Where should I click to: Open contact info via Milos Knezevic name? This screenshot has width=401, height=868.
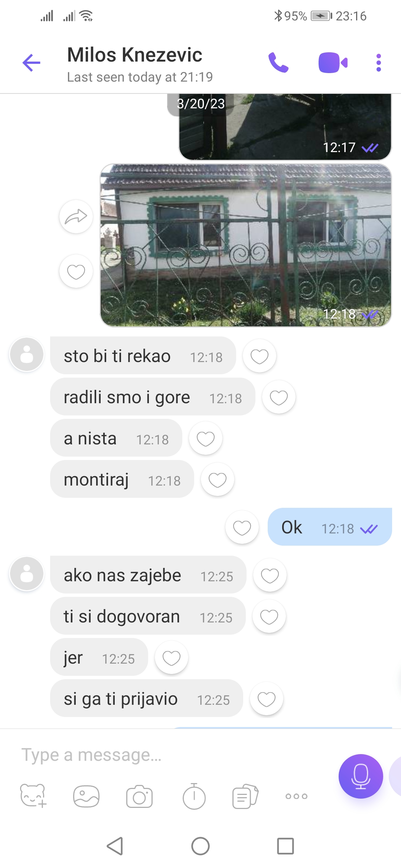click(x=135, y=55)
